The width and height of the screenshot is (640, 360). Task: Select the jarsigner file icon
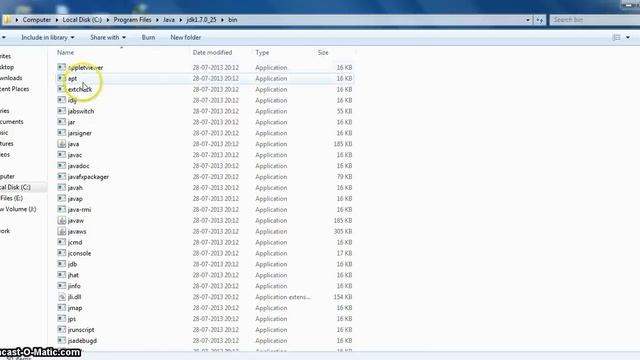[62, 133]
